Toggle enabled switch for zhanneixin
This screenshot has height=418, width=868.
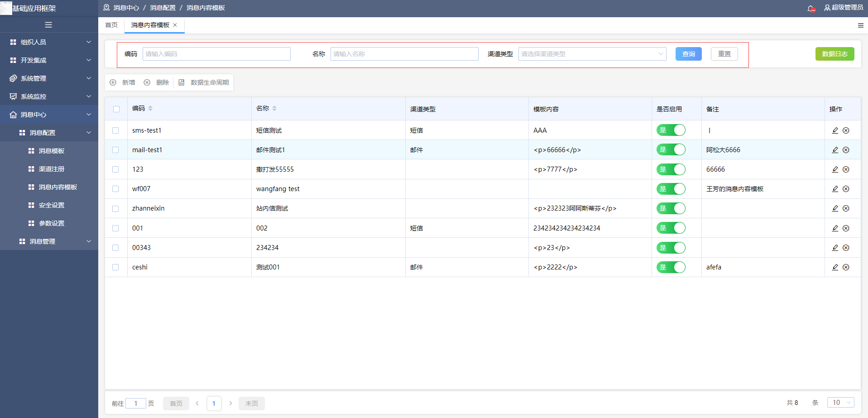tap(671, 208)
